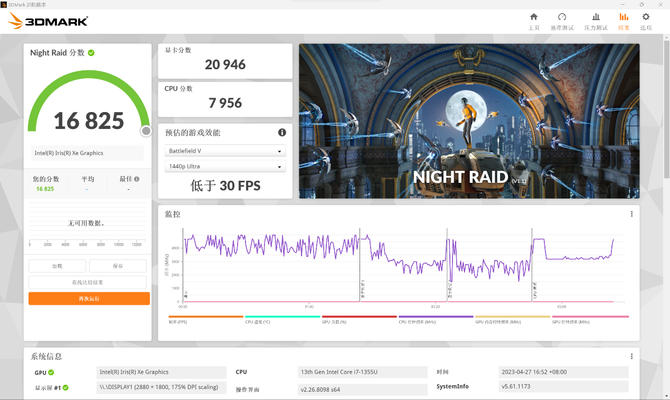Click the vertical scrollbar on right edge
Image resolution: width=670 pixels, height=400 pixels.
pyautogui.click(x=667, y=109)
